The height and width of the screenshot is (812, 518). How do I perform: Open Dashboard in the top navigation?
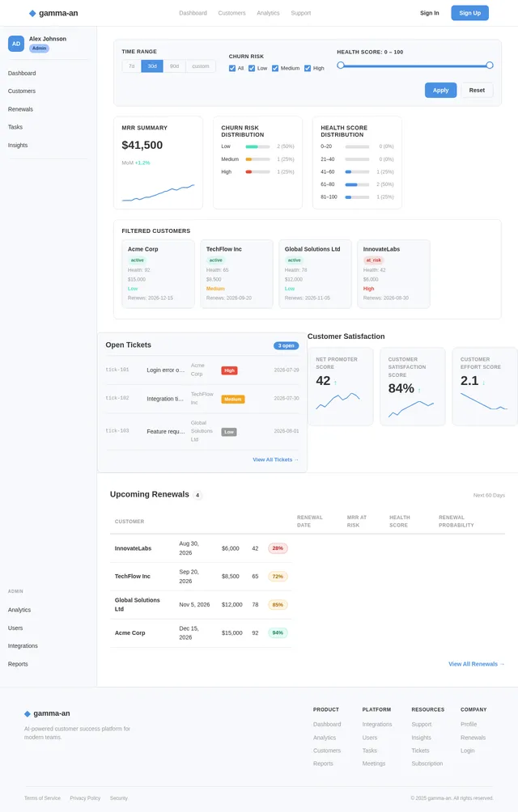pos(193,13)
